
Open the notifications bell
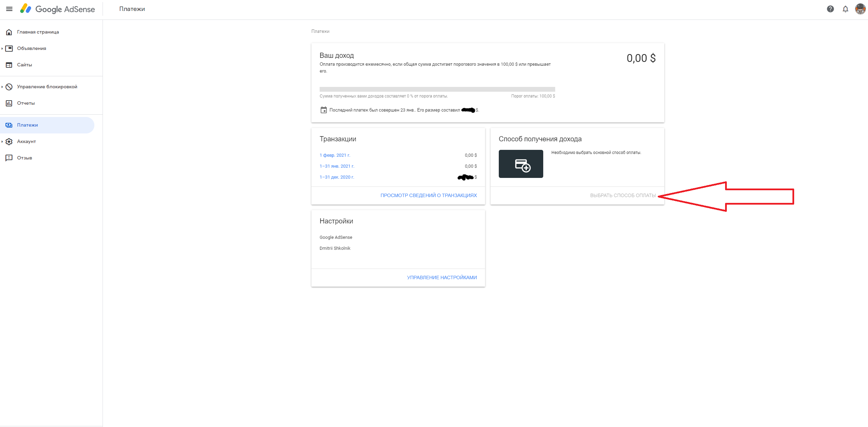click(845, 9)
